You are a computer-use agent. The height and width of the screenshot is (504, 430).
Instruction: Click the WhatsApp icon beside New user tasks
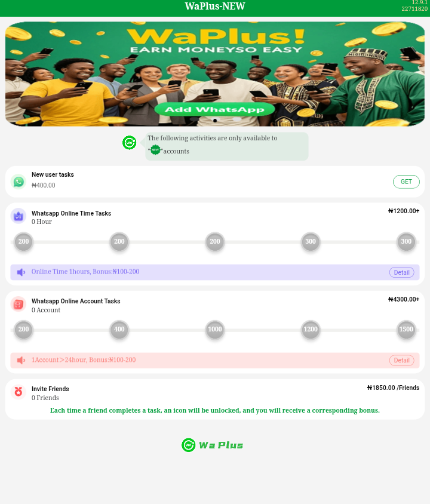click(19, 182)
